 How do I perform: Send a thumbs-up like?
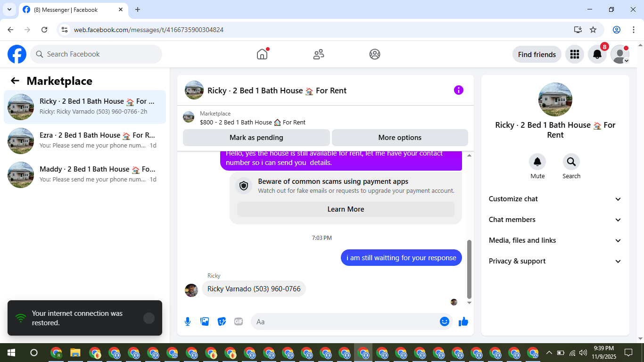coord(463,321)
